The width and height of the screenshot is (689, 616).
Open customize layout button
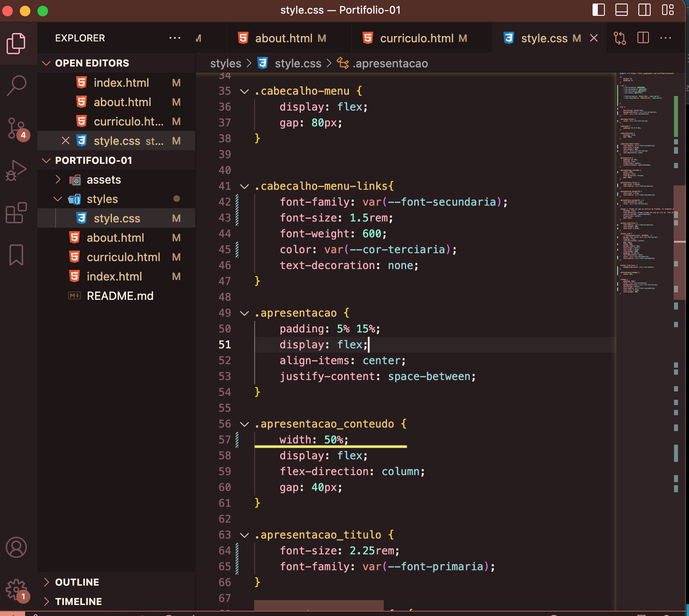(668, 10)
